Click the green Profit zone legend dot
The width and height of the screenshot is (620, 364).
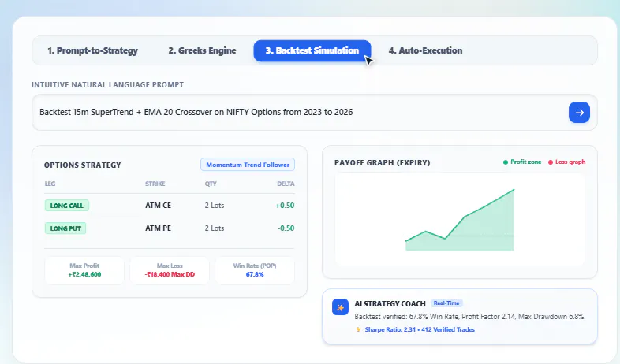tap(506, 162)
